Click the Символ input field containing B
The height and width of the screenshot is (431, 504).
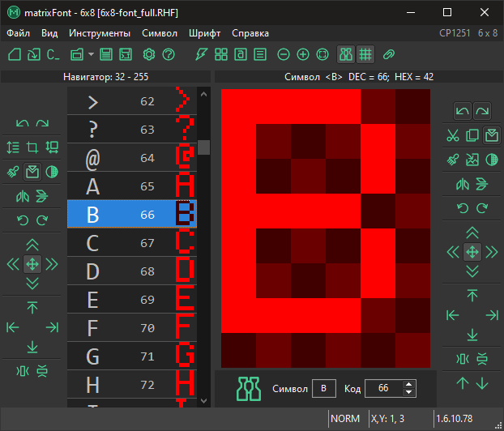(324, 389)
